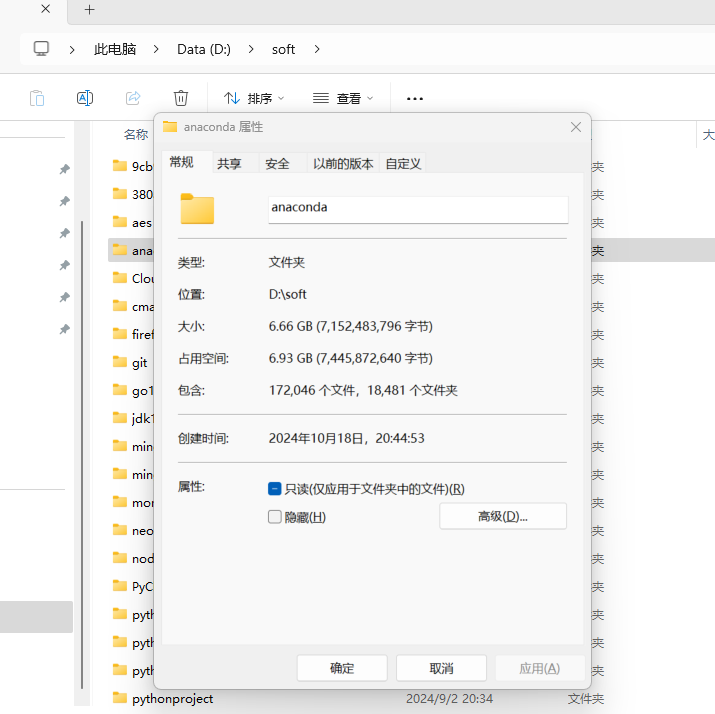Click the computer icon in address bar
Image resolution: width=715 pixels, height=714 pixels.
pos(41,49)
